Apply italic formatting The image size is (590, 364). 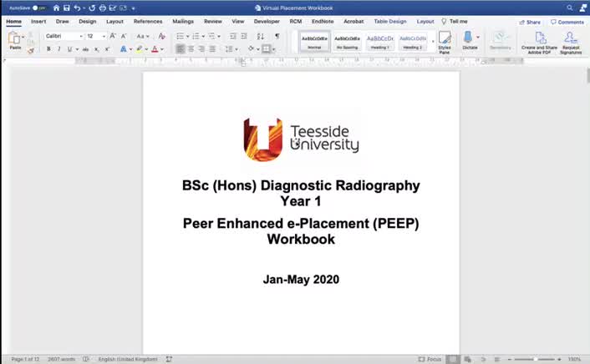coord(59,49)
